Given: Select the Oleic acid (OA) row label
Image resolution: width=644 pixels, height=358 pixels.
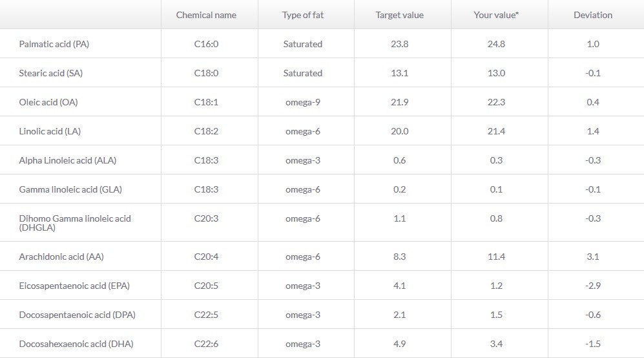Looking at the screenshot, I should point(48,102).
